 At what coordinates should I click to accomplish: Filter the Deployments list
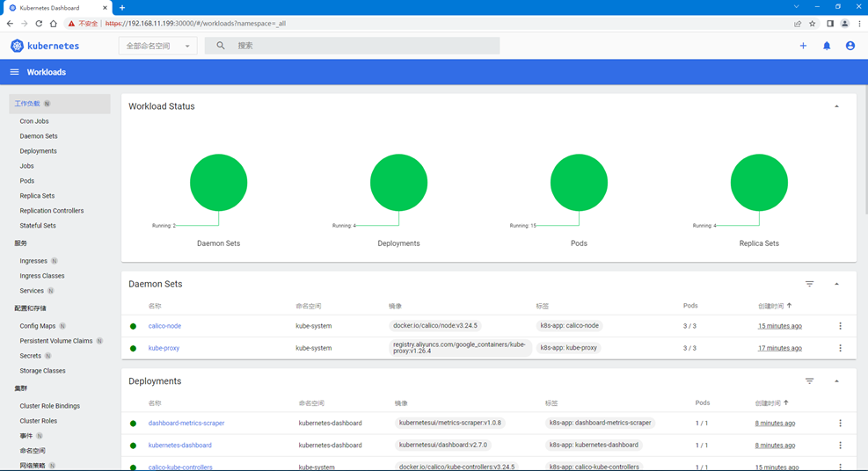click(x=809, y=381)
